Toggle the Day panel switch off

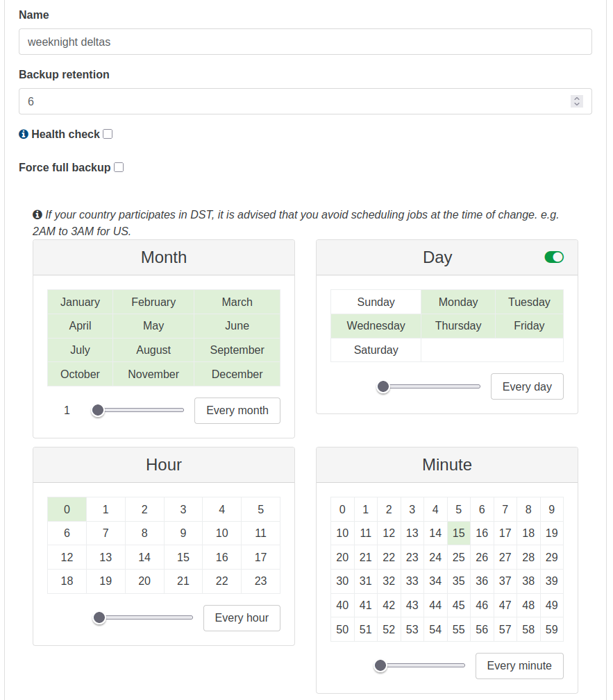point(554,257)
